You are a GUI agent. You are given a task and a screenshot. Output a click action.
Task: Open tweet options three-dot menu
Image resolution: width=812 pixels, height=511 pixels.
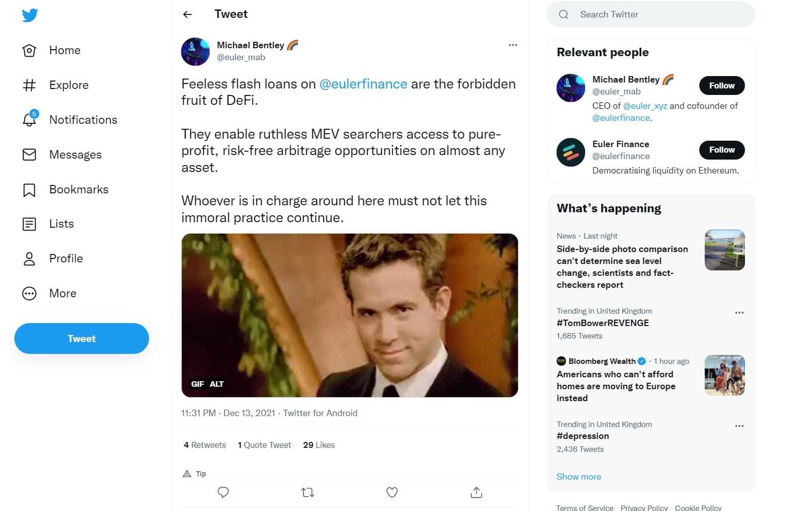[x=513, y=45]
